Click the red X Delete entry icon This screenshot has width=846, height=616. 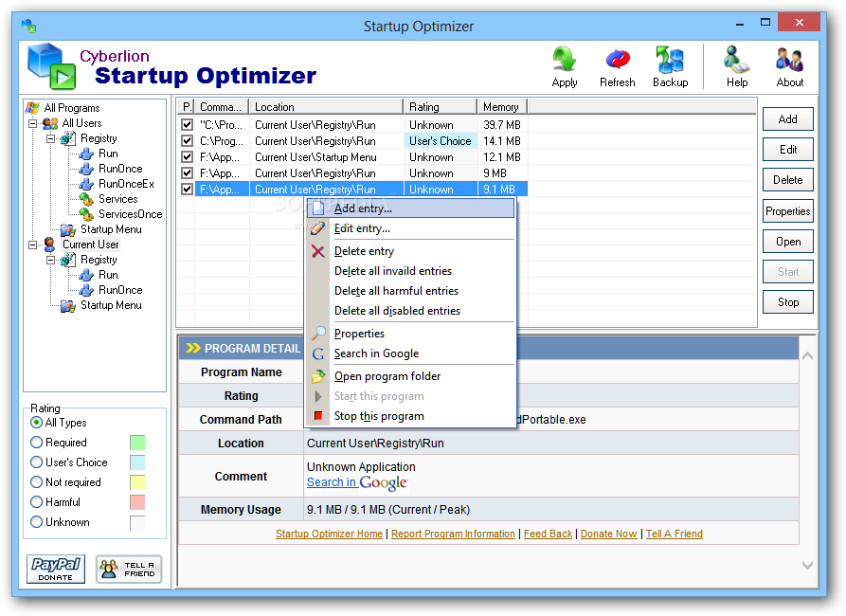pos(317,251)
